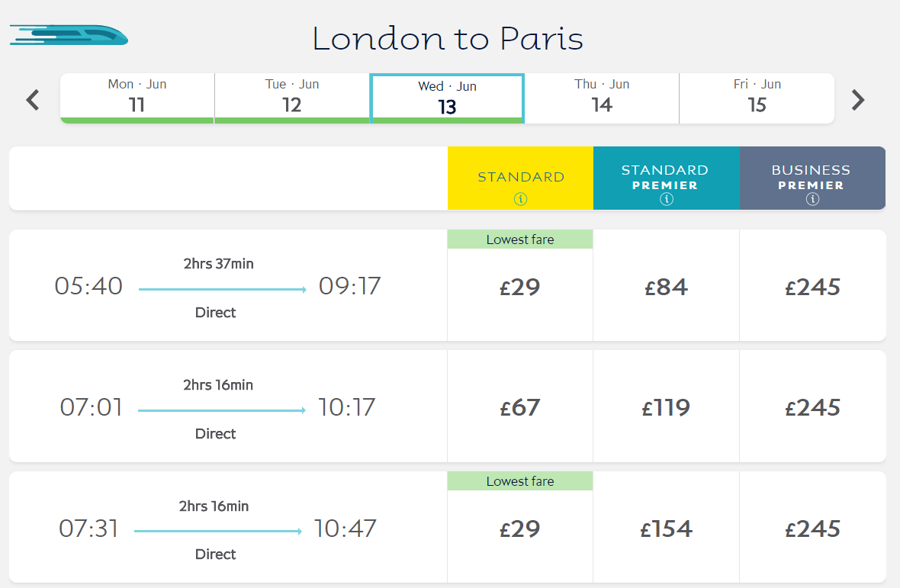Choose the £84 Standard Premier fare for 05:40
The width and height of the screenshot is (900, 588).
coord(667,288)
